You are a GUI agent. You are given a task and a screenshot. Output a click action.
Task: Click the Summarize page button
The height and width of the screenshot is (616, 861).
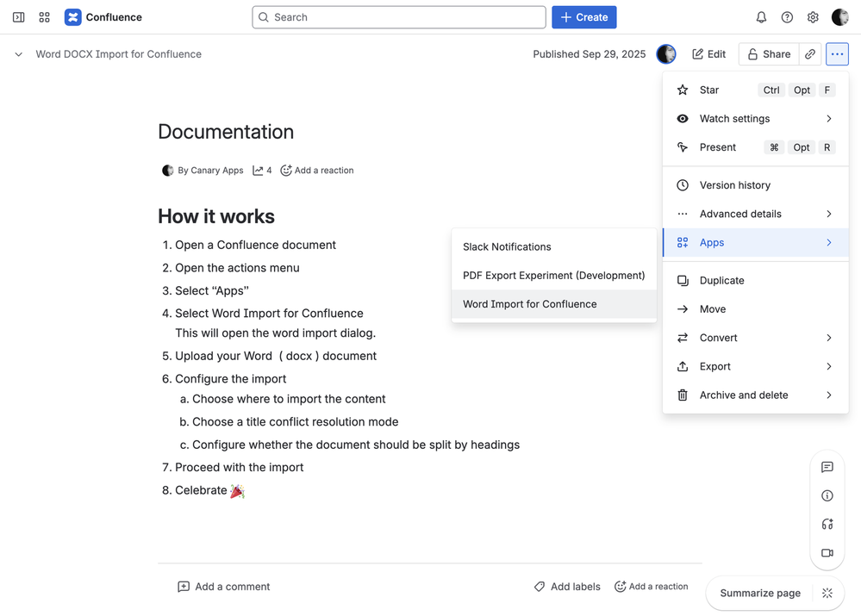click(x=760, y=593)
